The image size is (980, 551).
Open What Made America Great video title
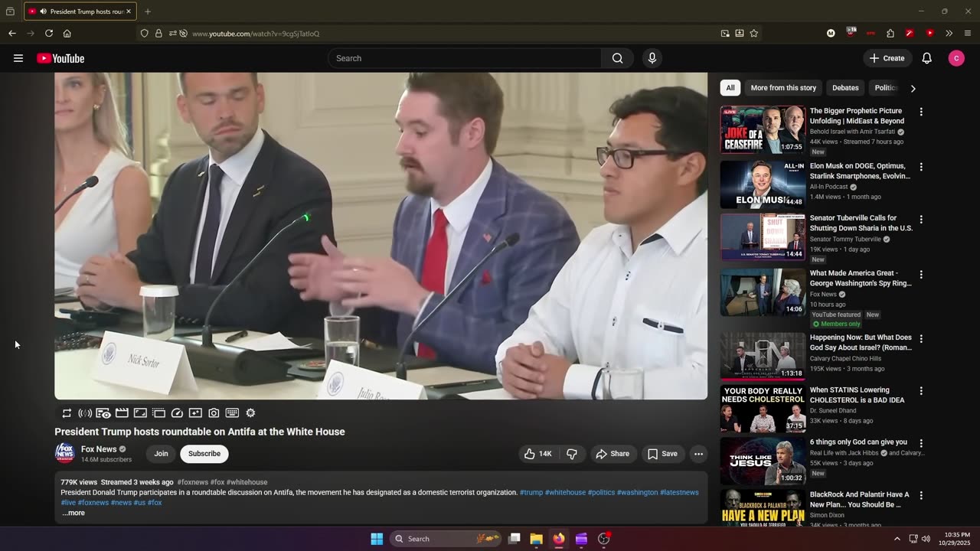tap(861, 278)
